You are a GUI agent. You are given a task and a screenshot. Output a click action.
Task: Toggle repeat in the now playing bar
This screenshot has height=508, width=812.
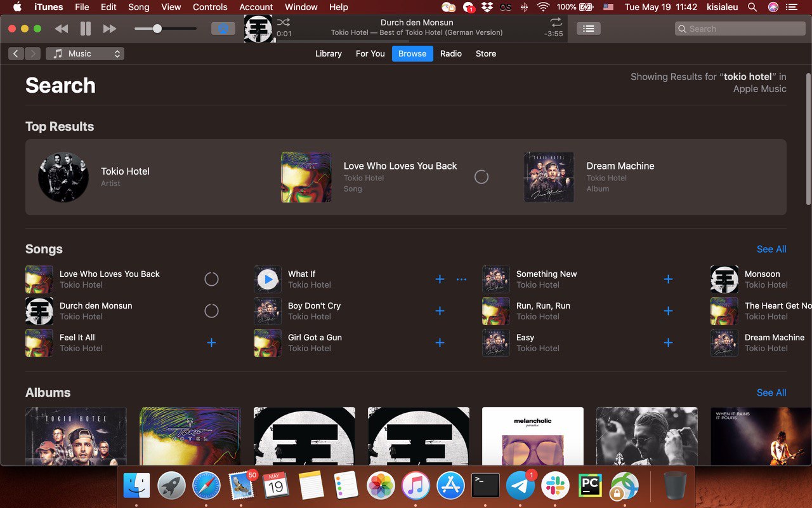point(556,22)
